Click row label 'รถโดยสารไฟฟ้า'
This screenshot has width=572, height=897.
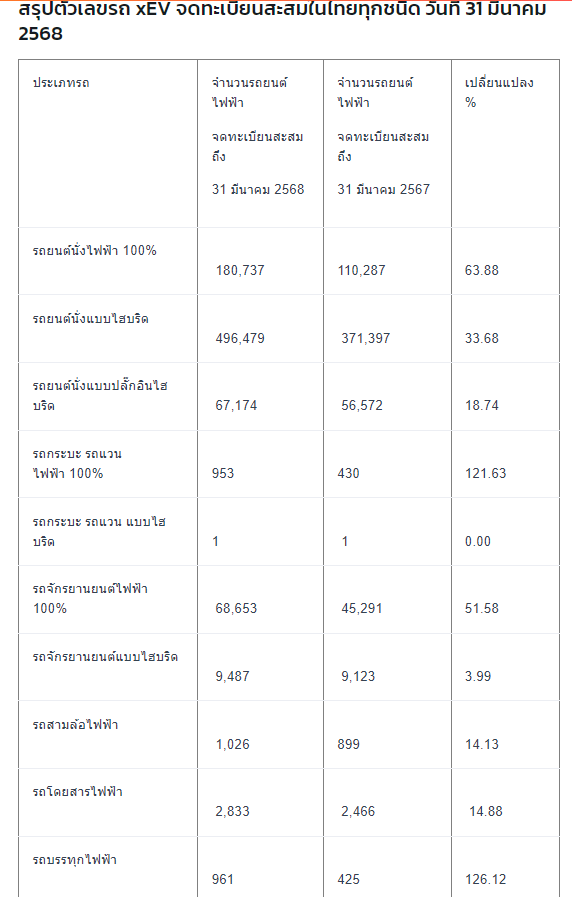(78, 792)
